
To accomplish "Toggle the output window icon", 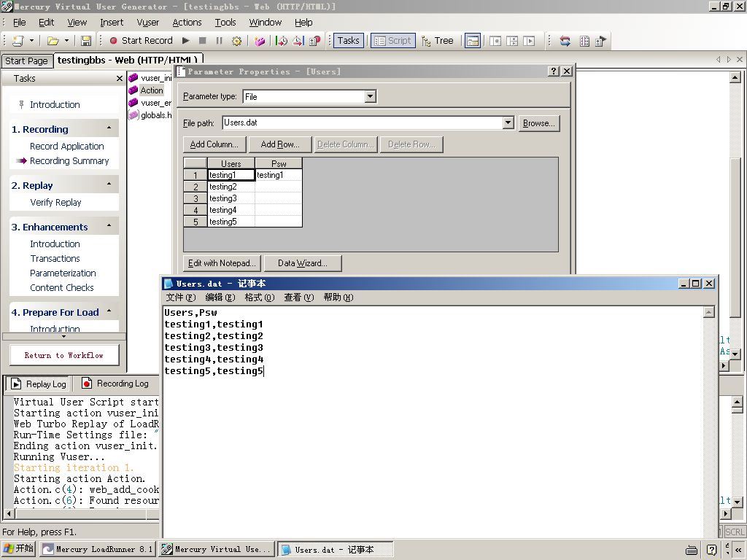I will tap(473, 41).
